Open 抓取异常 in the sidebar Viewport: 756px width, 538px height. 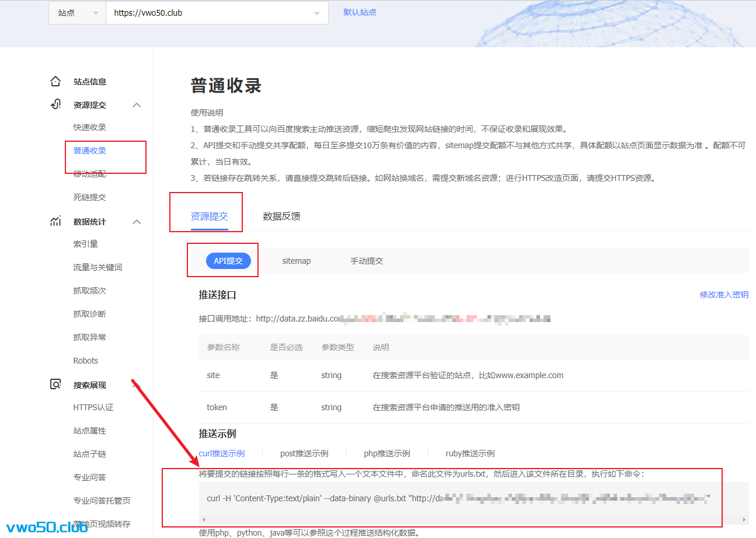tap(90, 337)
